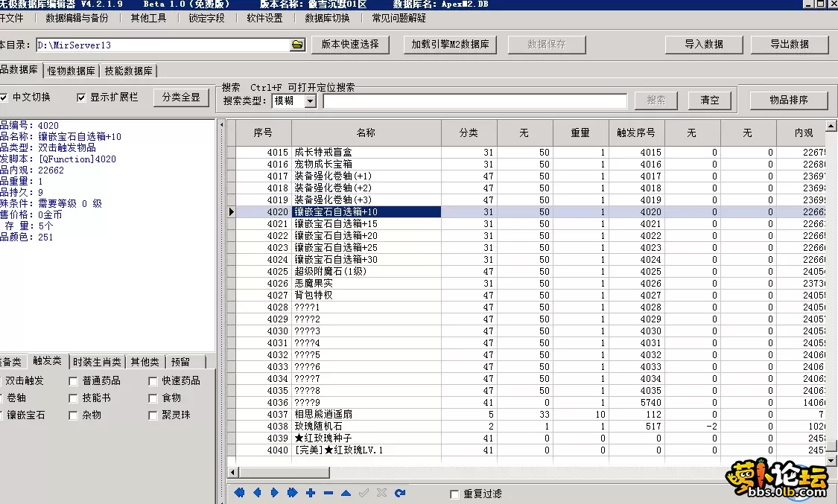Select the 时装生肖类 category tab
The image size is (838, 504).
coord(97,362)
